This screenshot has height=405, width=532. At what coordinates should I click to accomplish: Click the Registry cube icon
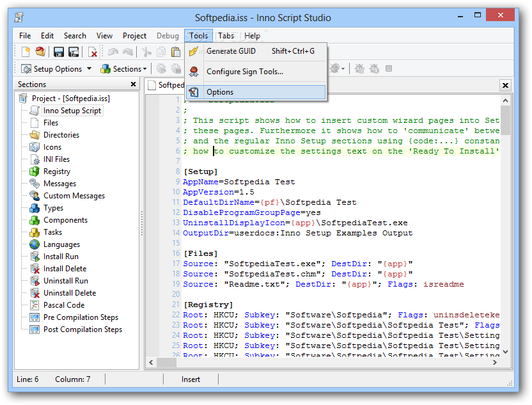tap(35, 171)
